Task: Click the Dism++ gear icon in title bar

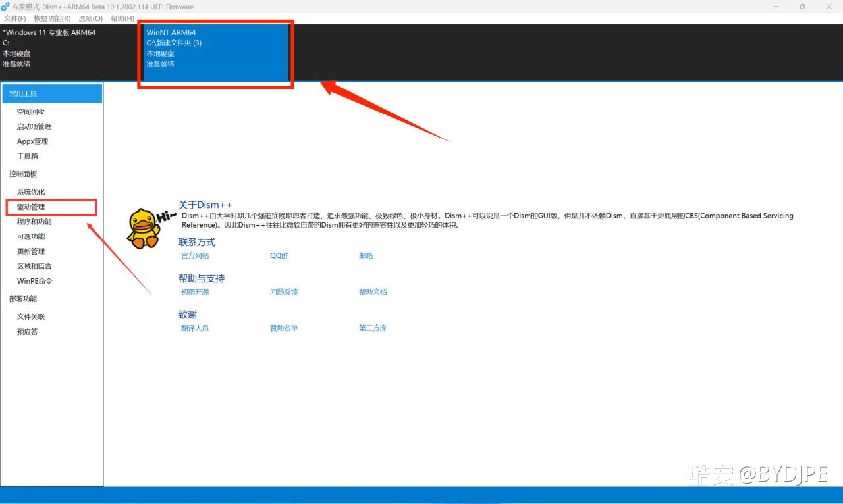Action: click(x=5, y=7)
